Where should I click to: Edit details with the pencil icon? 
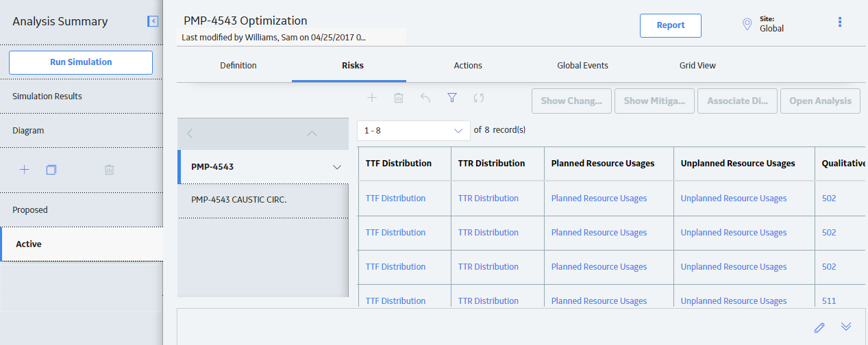click(x=819, y=327)
